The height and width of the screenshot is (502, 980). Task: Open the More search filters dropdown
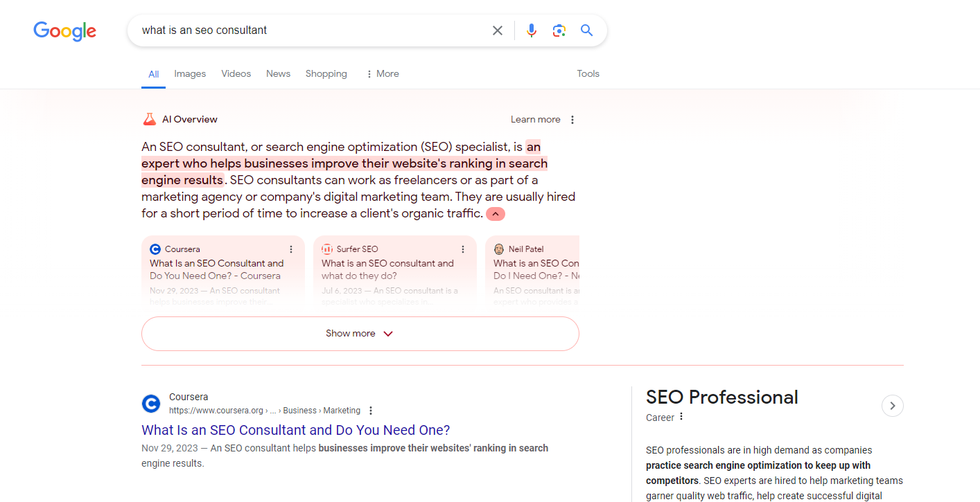tap(382, 73)
